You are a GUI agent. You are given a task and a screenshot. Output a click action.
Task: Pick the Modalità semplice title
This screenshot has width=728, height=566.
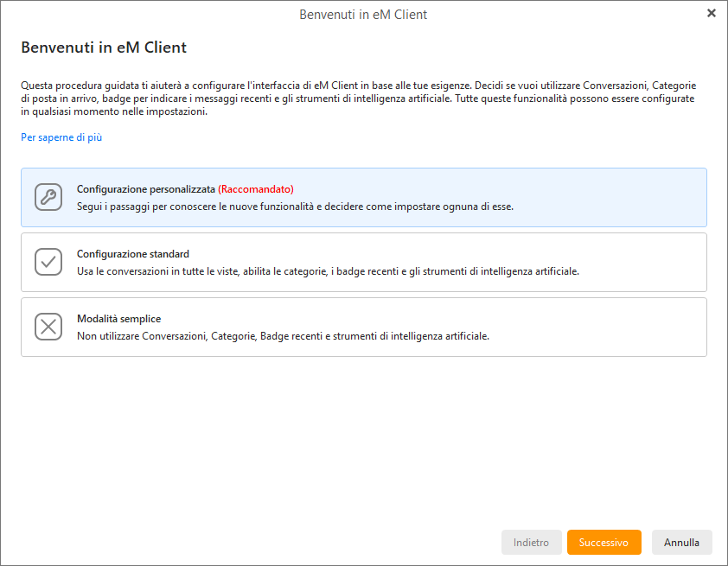coord(118,319)
